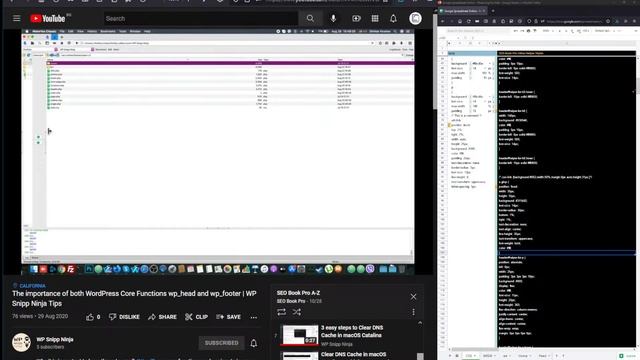This screenshot has width=640, height=360.
Task: Open the CALIFORNIA location link
Action: coord(32,286)
